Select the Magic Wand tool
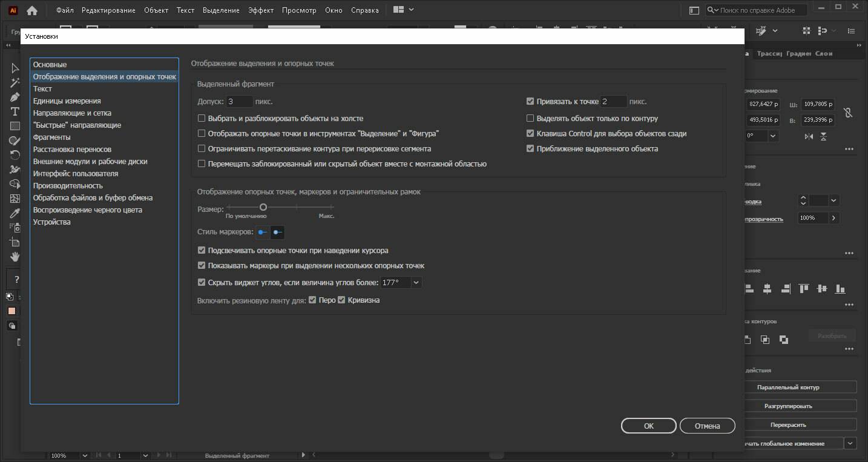 pos(15,83)
